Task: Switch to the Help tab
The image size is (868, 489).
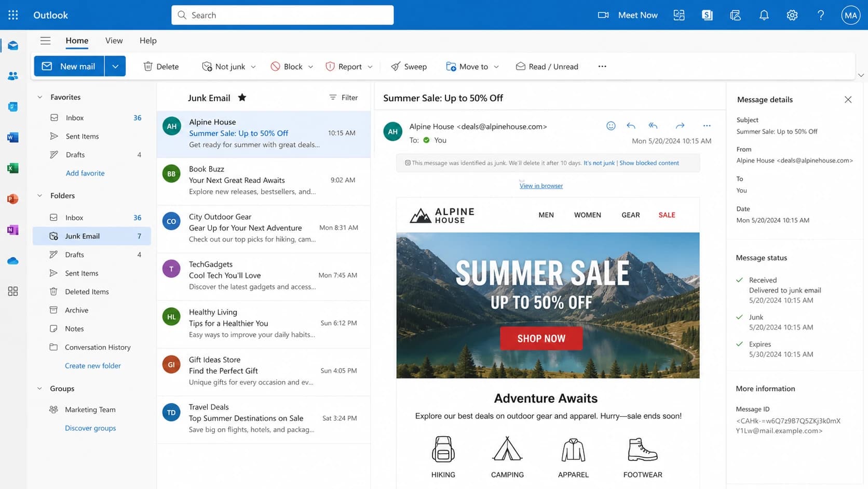Action: [x=148, y=41]
